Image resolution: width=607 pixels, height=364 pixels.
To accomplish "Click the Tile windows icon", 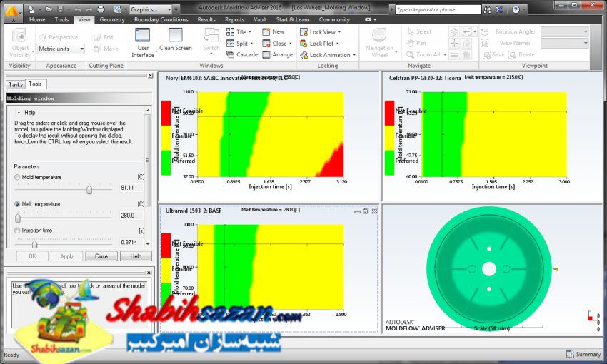I will [231, 31].
